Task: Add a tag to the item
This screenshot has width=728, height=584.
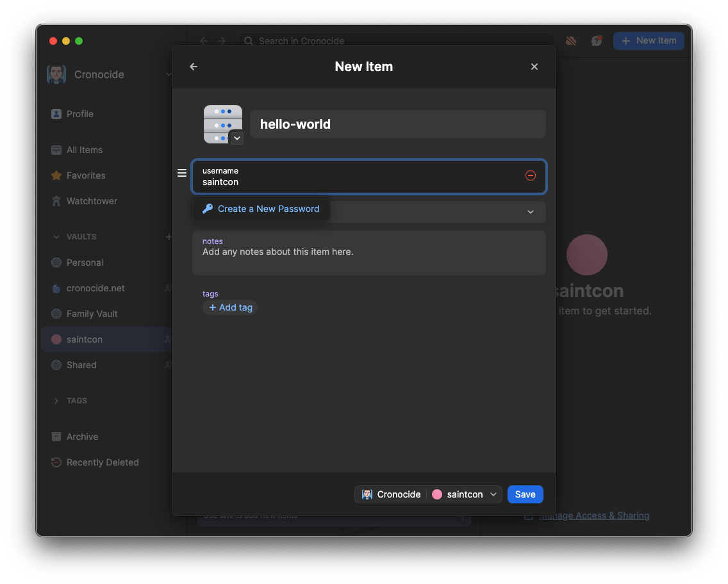Action: coord(230,307)
